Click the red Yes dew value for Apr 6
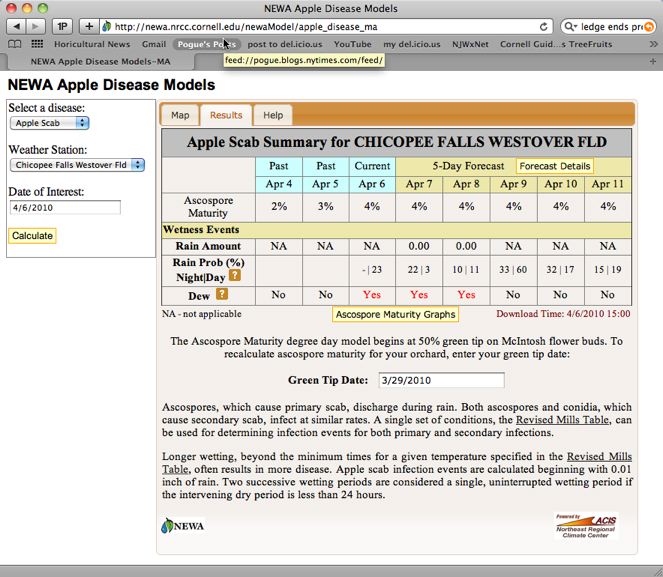 [372, 295]
